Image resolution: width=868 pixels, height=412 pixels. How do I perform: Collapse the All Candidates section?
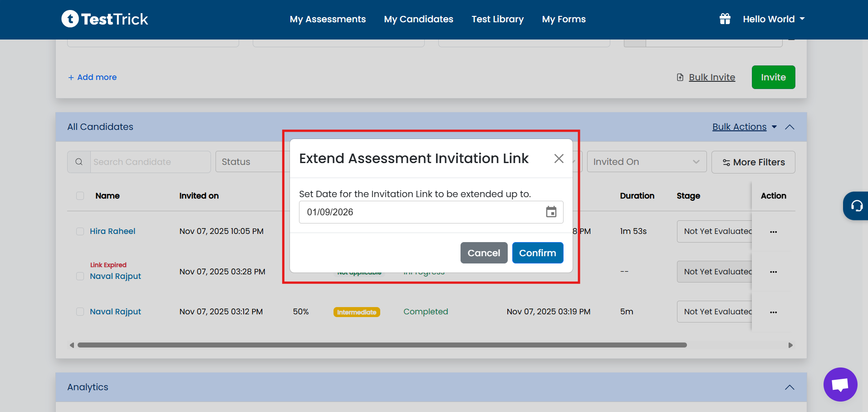click(x=790, y=127)
